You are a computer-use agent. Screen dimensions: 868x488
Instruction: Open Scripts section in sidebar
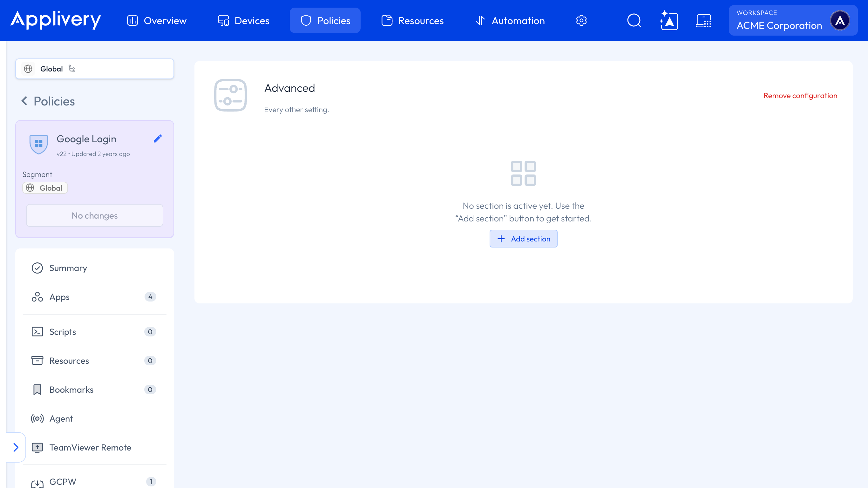click(95, 332)
